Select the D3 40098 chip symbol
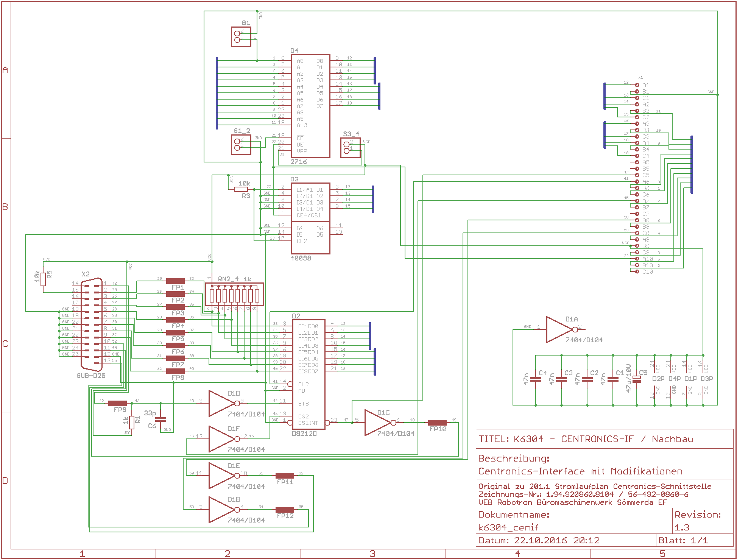 point(310,218)
